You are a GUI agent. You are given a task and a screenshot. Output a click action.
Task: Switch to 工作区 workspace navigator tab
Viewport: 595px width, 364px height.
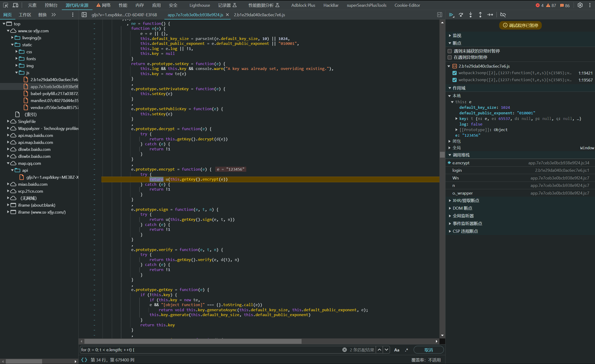click(x=25, y=15)
